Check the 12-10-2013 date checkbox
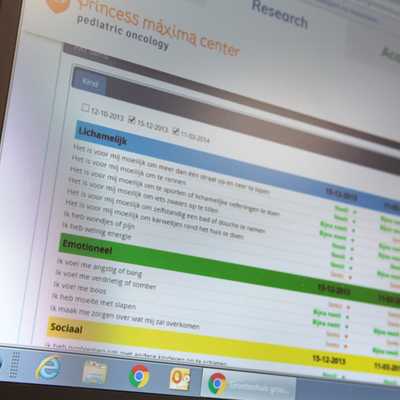 tap(85, 107)
